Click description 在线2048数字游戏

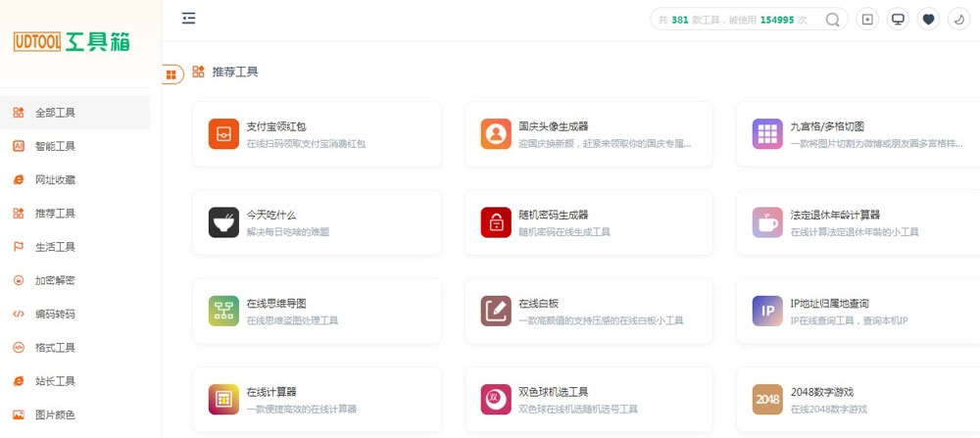point(829,410)
